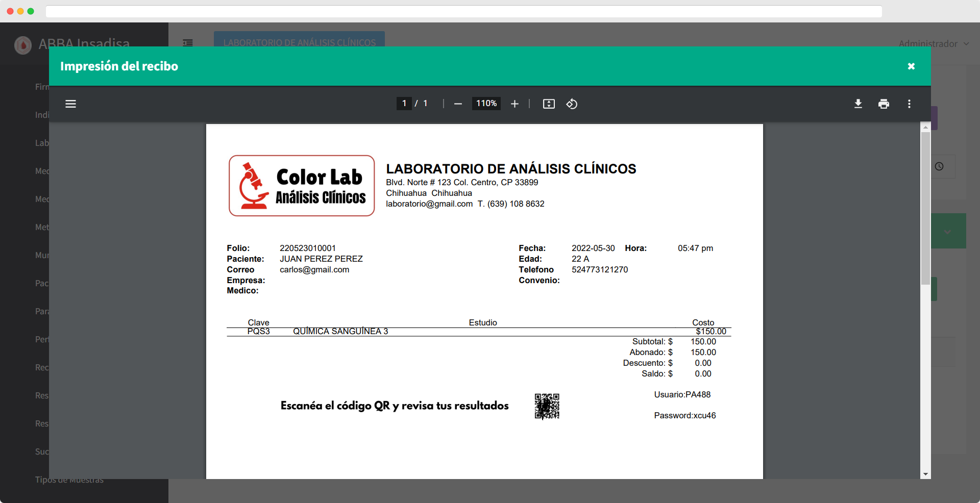Open Tipos de Muestras in sidebar
This screenshot has height=503, width=980.
(x=69, y=480)
